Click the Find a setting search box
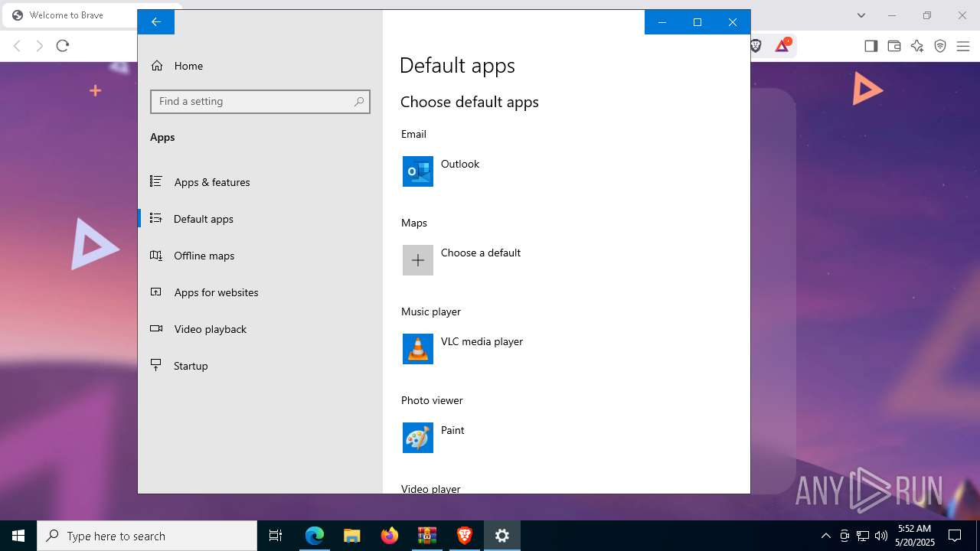The image size is (980, 551). pos(260,102)
